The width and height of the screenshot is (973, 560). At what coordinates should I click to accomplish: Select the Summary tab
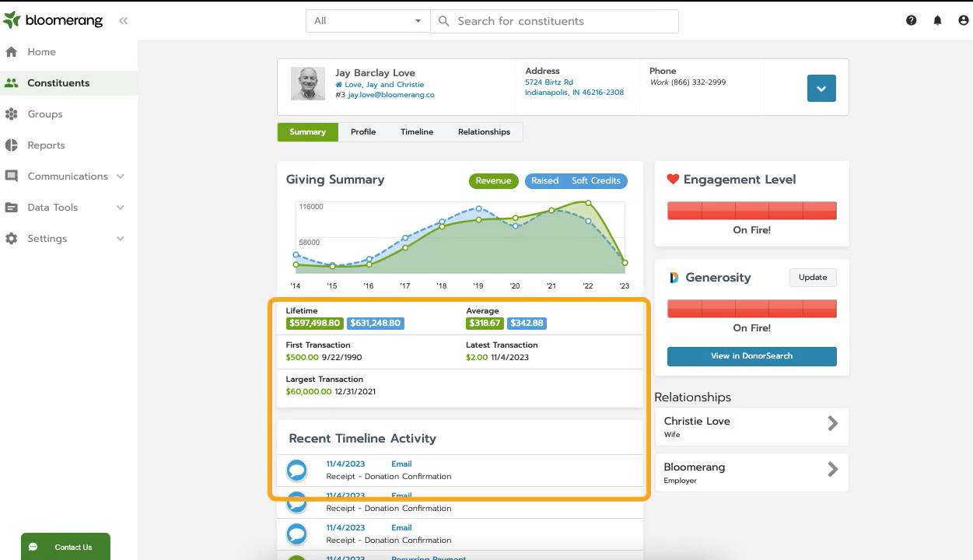308,132
